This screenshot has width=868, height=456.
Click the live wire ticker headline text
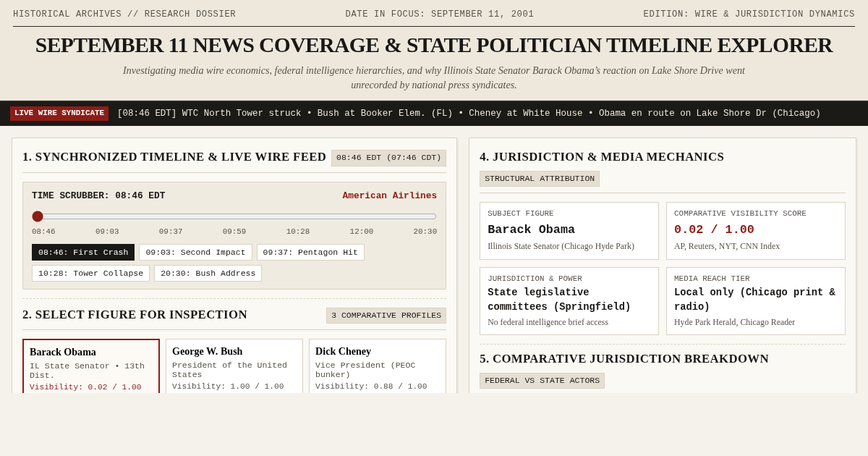[x=469, y=114]
